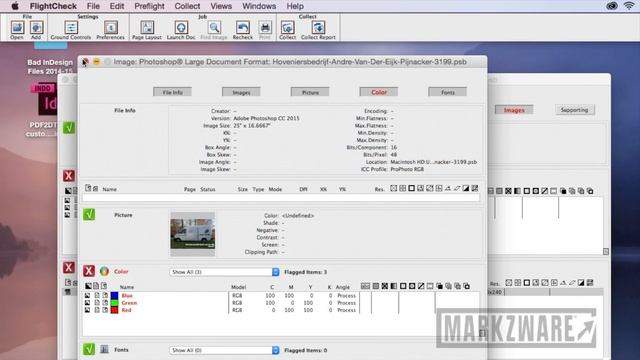This screenshot has width=640, height=360.
Task: Click the image icon in the Blue row
Action: (x=87, y=296)
